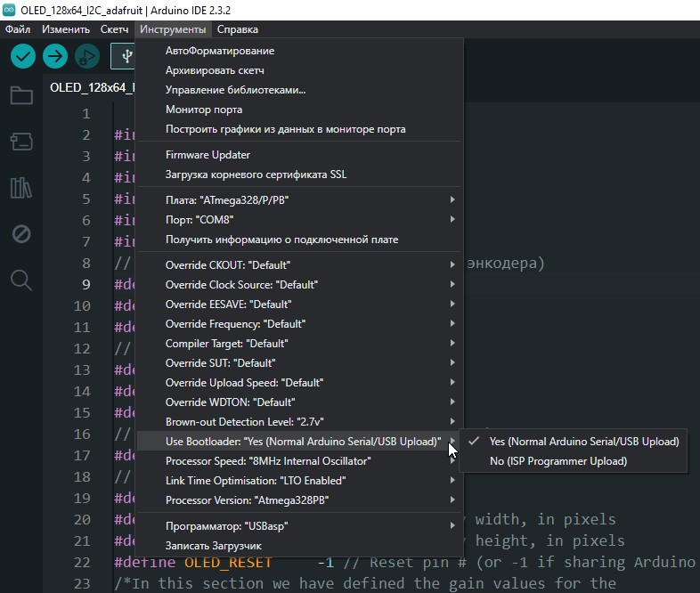The image size is (700, 593).
Task: Open the Library Manager books icon
Action: pos(21,188)
